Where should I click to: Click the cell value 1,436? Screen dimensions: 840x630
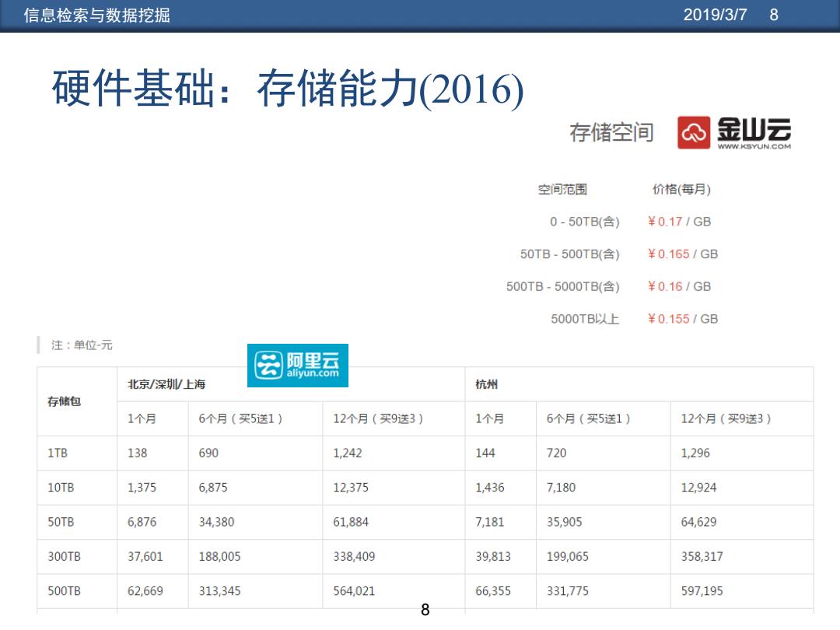tap(490, 488)
